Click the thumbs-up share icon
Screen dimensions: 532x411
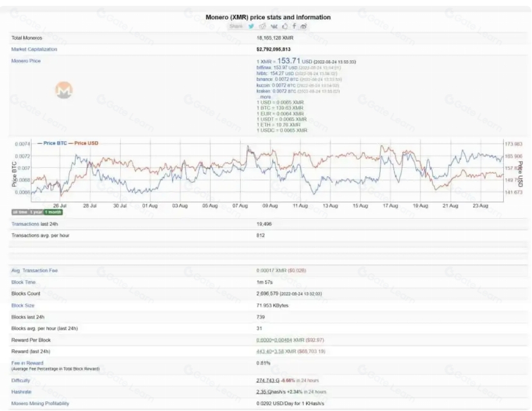click(x=285, y=26)
